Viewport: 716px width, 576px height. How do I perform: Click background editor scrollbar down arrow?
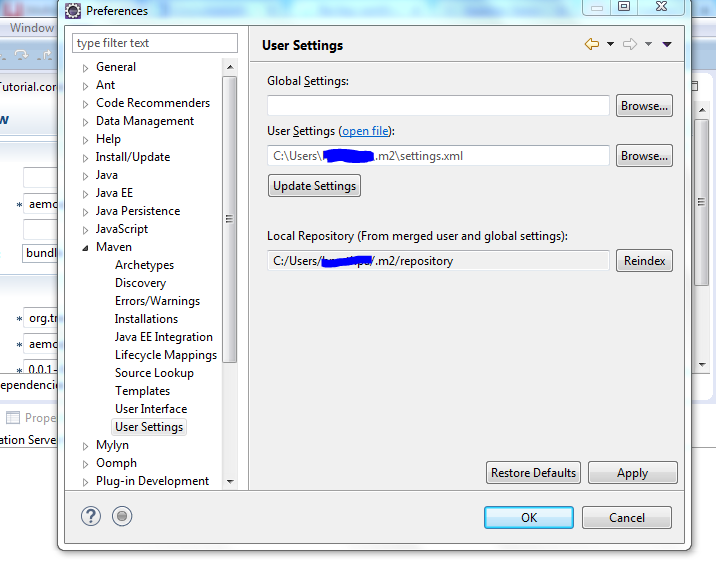tap(702, 365)
